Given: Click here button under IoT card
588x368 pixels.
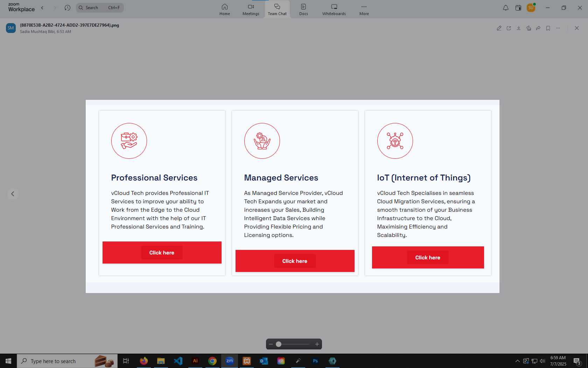Looking at the screenshot, I should click(x=428, y=257).
